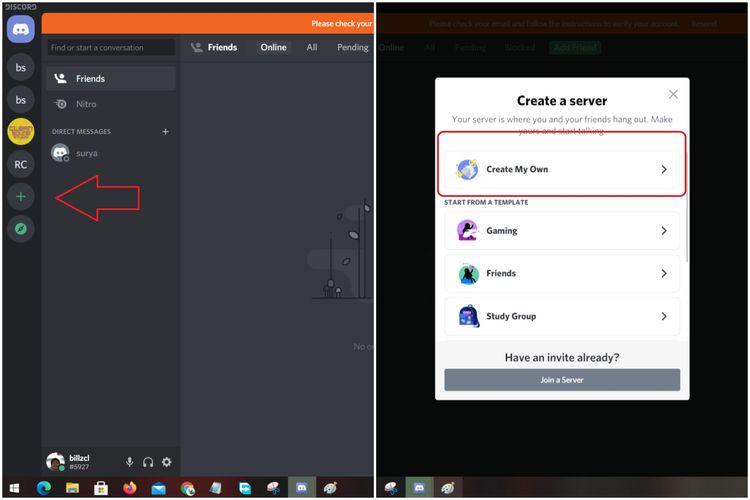Screen dimensions: 750x500
Task: Pick the Study Group template
Action: click(x=562, y=317)
